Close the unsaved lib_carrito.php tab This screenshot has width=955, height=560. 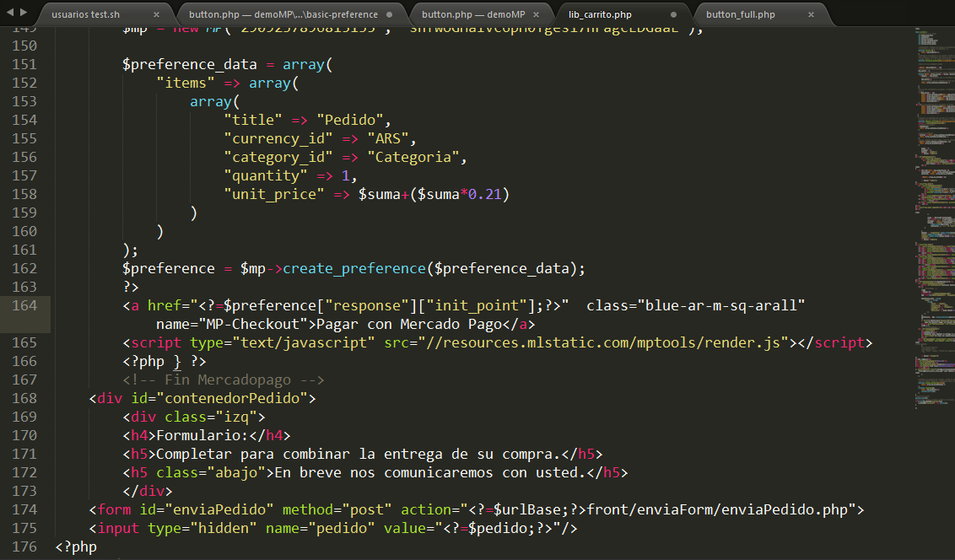tap(673, 14)
